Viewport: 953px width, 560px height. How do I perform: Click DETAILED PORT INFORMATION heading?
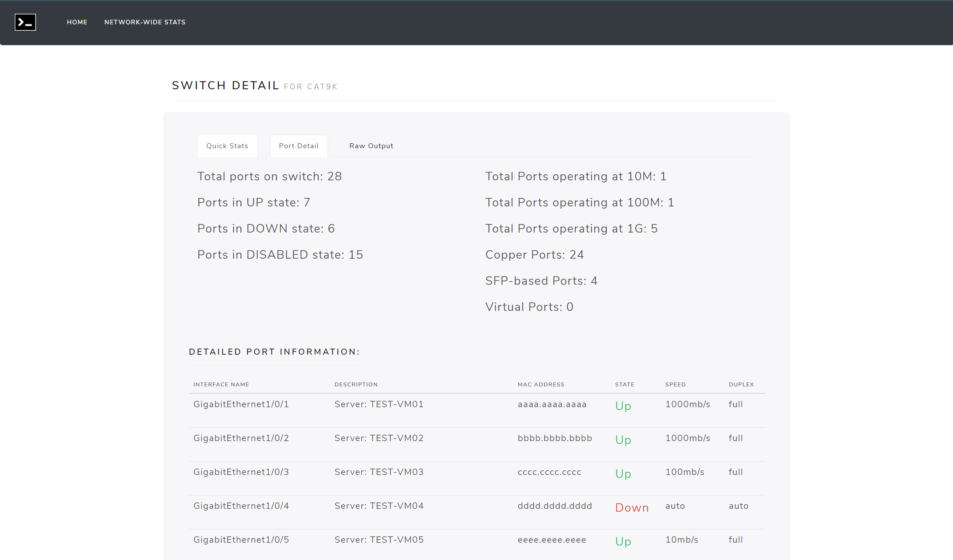coord(274,352)
